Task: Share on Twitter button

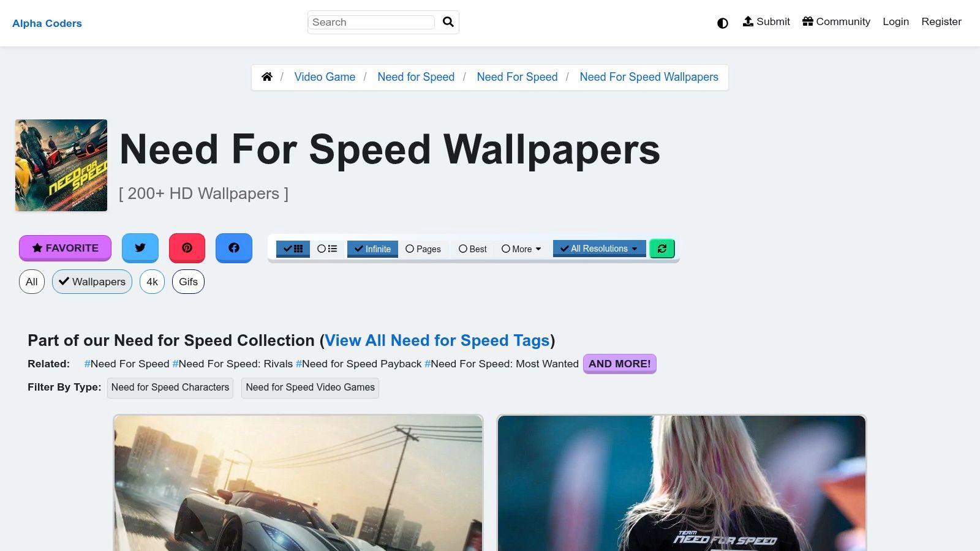Action: tap(140, 248)
